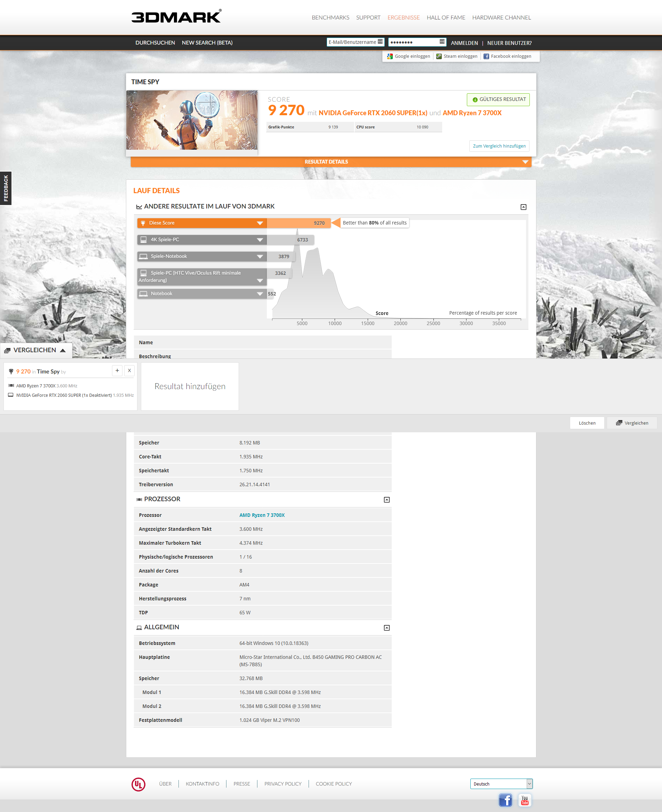Click the Google login icon
This screenshot has width=662, height=812.
point(390,56)
